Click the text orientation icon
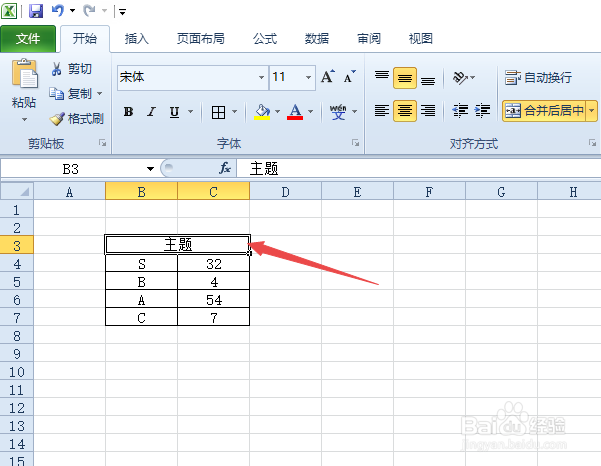This screenshot has width=601, height=466. pyautogui.click(x=460, y=78)
